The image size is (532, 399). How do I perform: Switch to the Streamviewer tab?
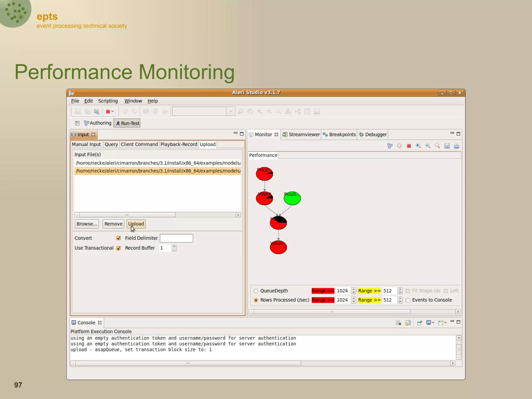coord(301,135)
